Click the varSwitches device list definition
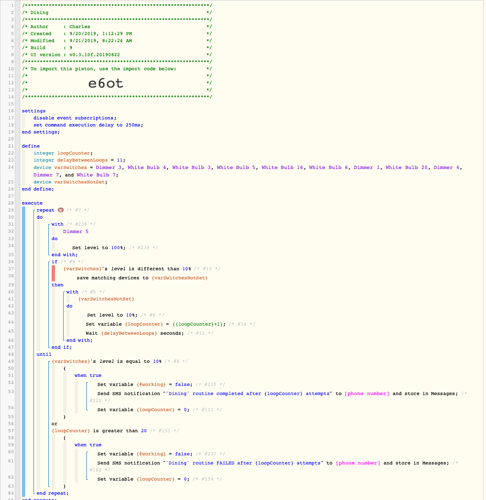 pyautogui.click(x=248, y=171)
